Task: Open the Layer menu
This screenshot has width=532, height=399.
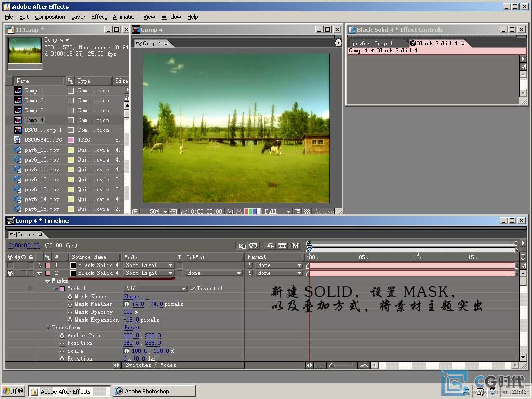Action: point(78,17)
